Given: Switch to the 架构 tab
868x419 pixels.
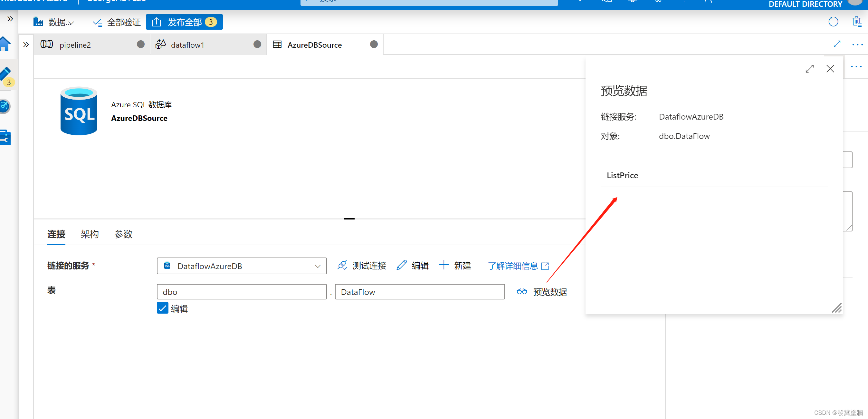Looking at the screenshot, I should [89, 234].
